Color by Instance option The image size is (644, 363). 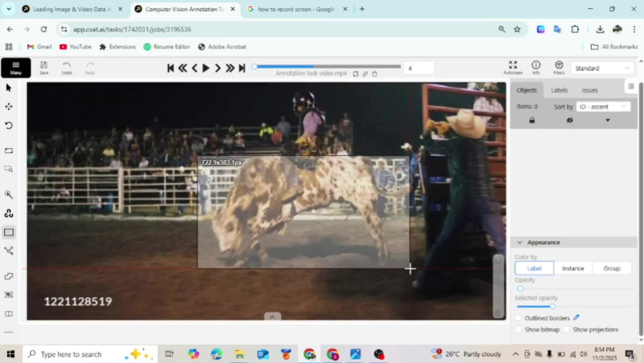pyautogui.click(x=573, y=268)
